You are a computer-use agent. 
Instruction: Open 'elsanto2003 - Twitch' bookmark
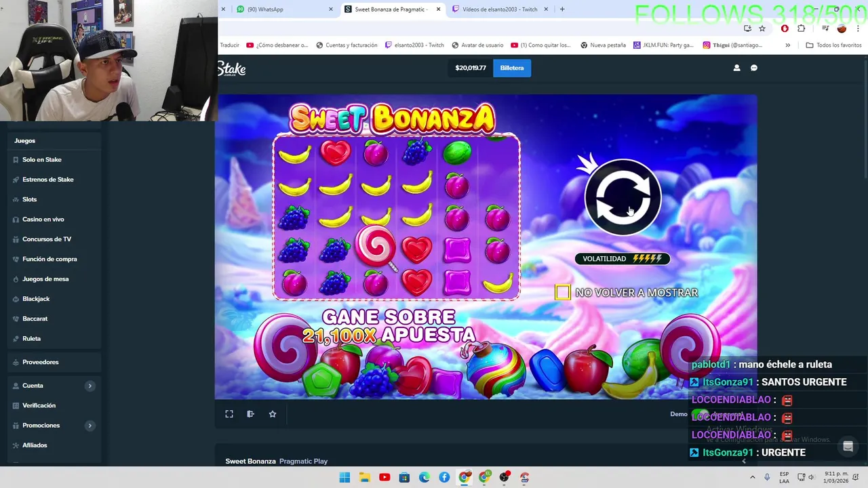coord(414,45)
